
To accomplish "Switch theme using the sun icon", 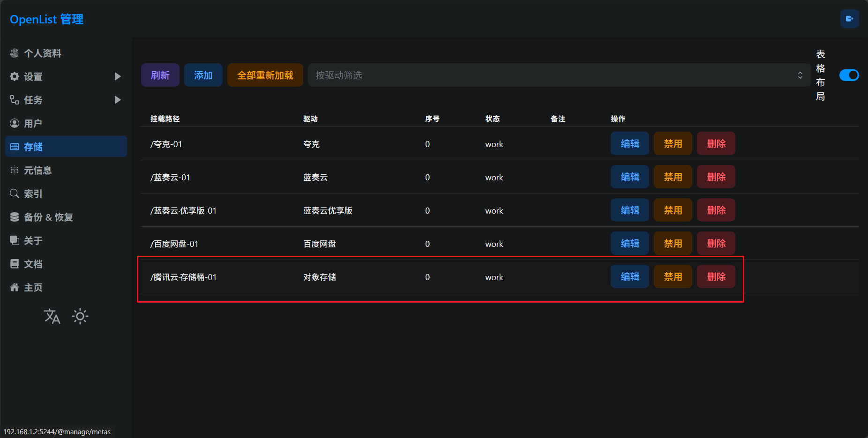I will coord(80,317).
